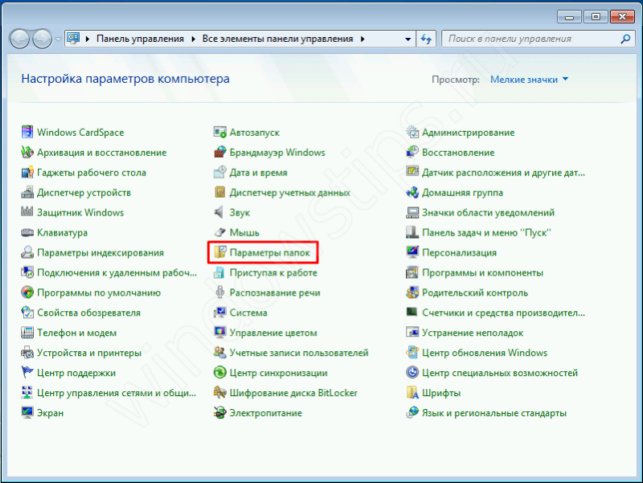Expand the arrow before Панель управления breadcrumb
The image size is (643, 483).
tap(87, 39)
